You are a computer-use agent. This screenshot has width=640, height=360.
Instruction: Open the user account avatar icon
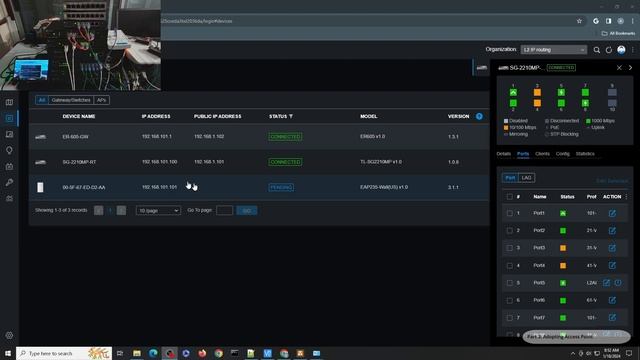[x=621, y=50]
